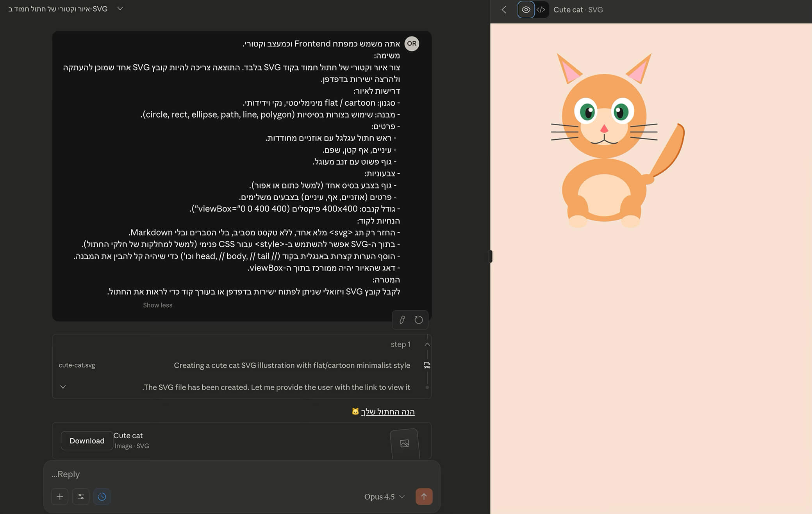Click the SVG file icon in step
The image size is (812, 514).
tap(427, 365)
